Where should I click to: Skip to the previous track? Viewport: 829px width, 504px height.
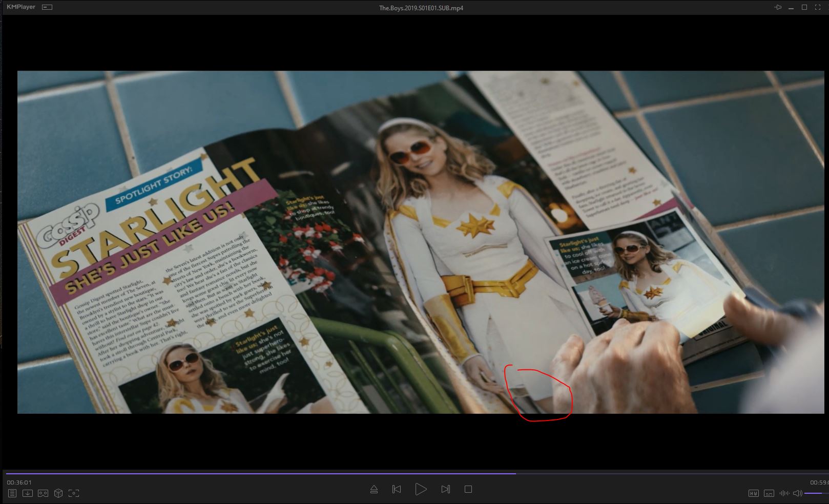[x=397, y=490]
